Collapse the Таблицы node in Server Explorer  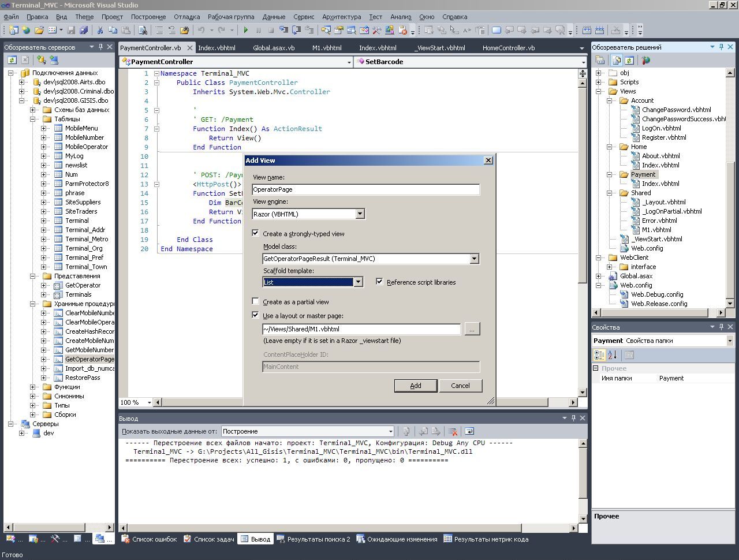33,119
